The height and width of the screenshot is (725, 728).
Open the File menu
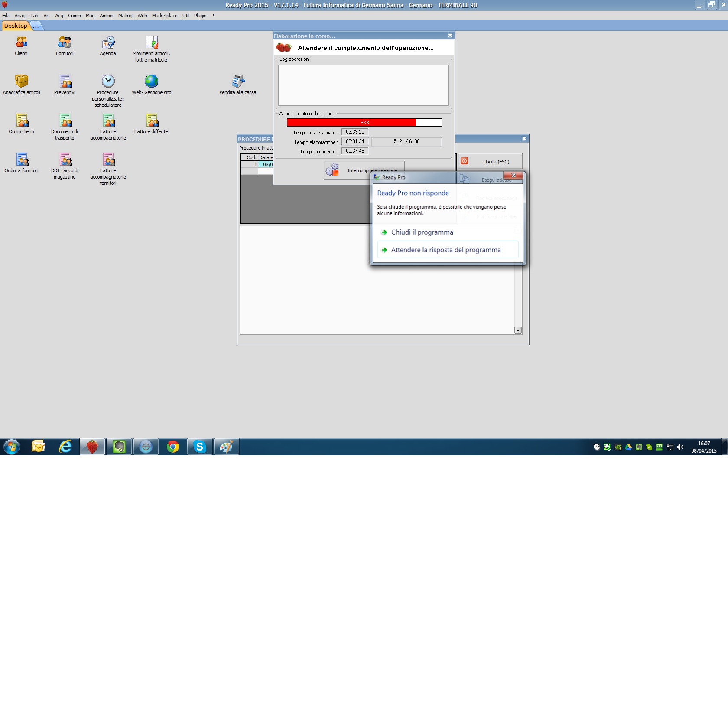pyautogui.click(x=6, y=16)
